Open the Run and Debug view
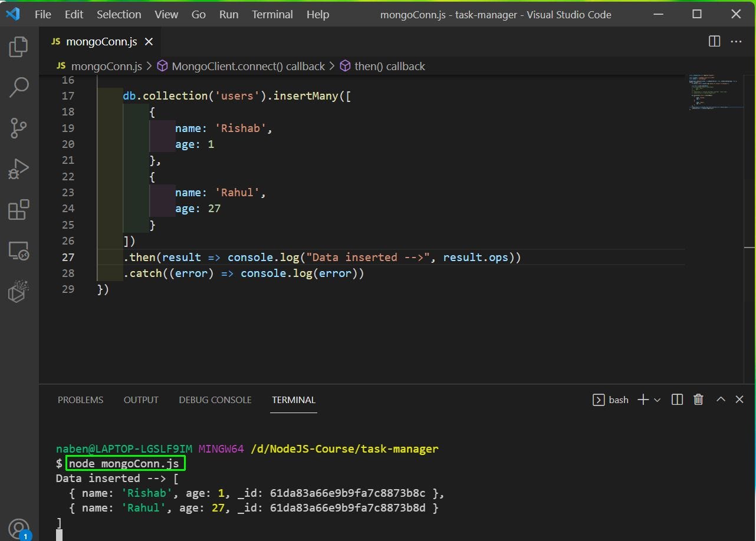Viewport: 756px width, 541px height. pos(19,169)
